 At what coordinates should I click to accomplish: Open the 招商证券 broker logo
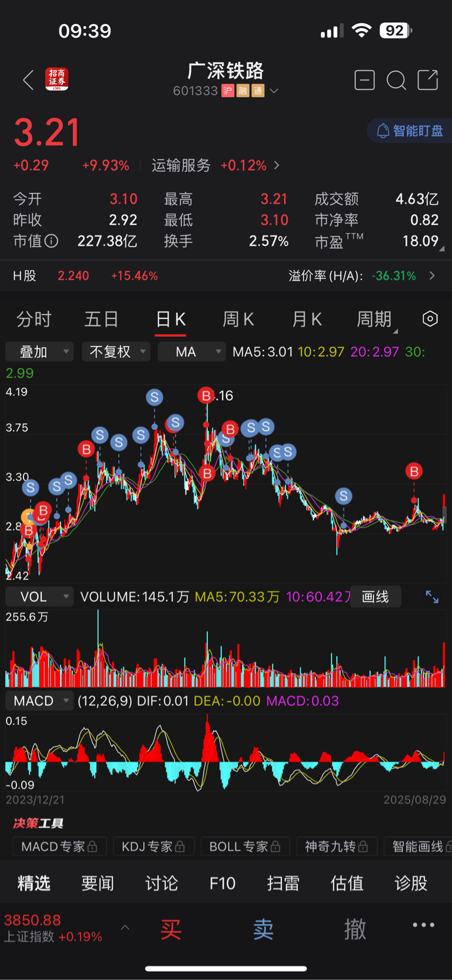[57, 79]
